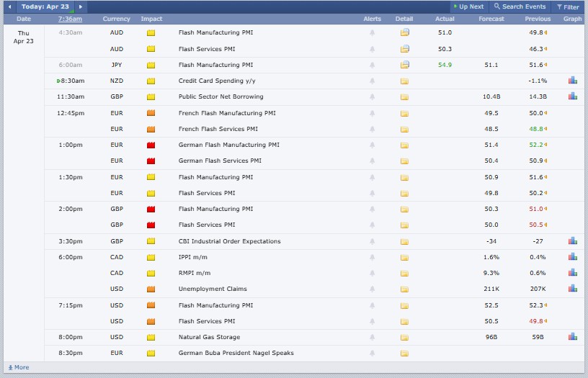Click the Up Next button
The image size is (588, 378).
(468, 6)
